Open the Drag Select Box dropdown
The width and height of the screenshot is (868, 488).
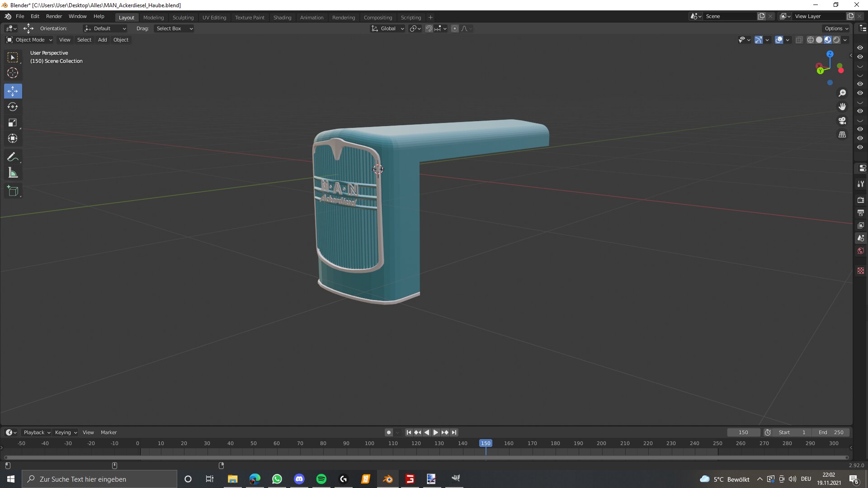pos(174,28)
